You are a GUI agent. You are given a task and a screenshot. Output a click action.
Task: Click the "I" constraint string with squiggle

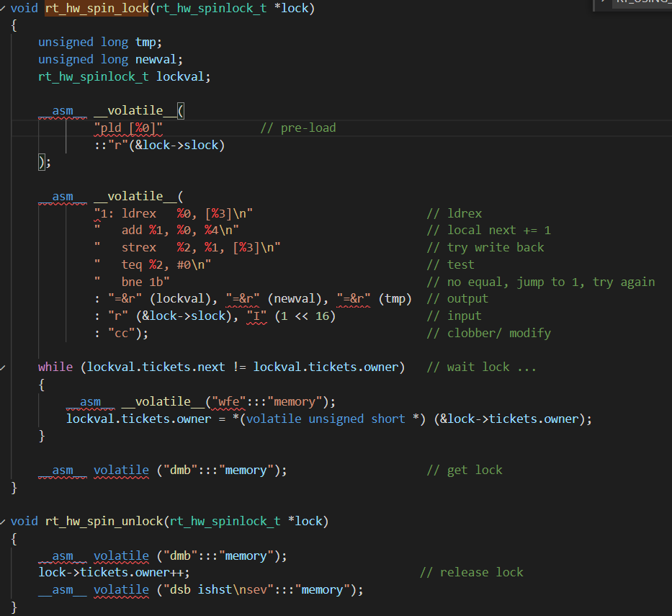[256, 316]
